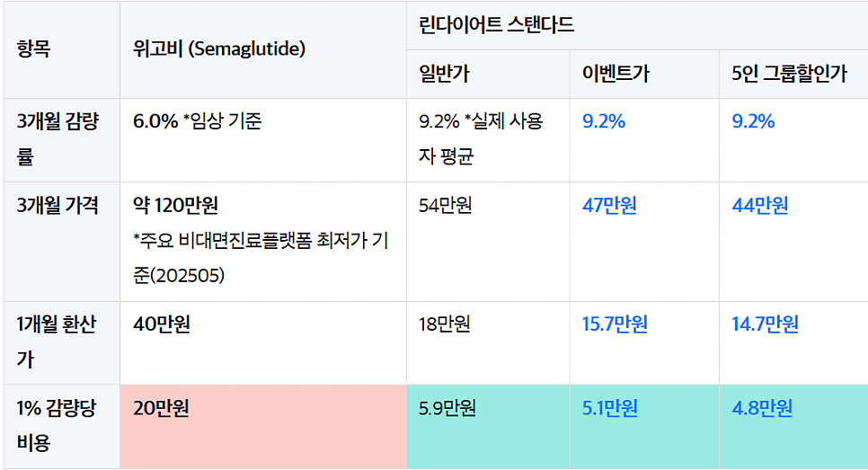Open the blue 44만원 group price
868x470 pixels.
[759, 206]
